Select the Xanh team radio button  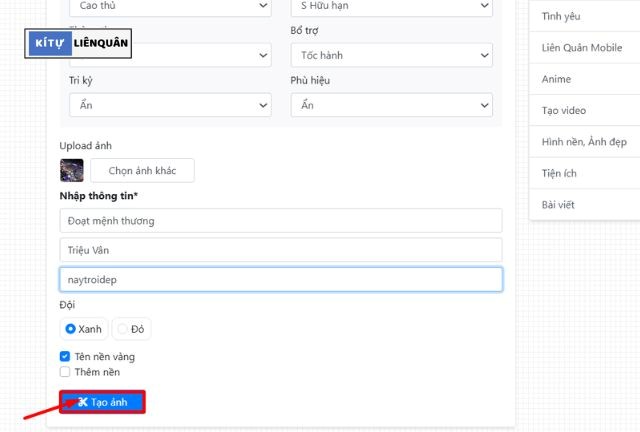71,328
